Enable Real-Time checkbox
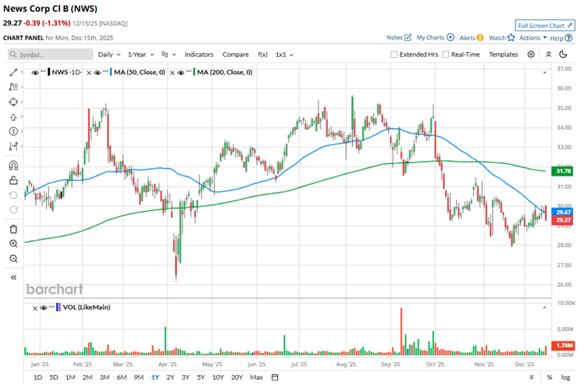 click(x=446, y=55)
